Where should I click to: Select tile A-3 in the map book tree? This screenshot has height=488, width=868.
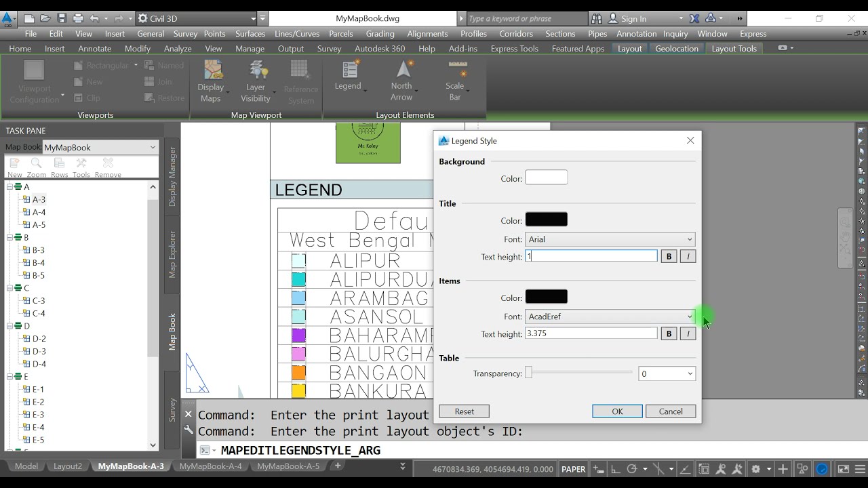[39, 199]
